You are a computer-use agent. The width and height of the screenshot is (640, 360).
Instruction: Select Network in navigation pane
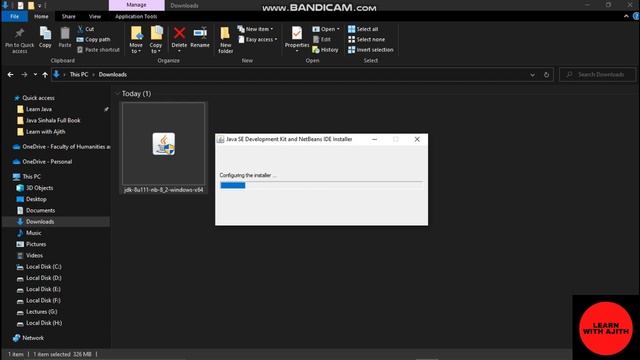[29, 338]
